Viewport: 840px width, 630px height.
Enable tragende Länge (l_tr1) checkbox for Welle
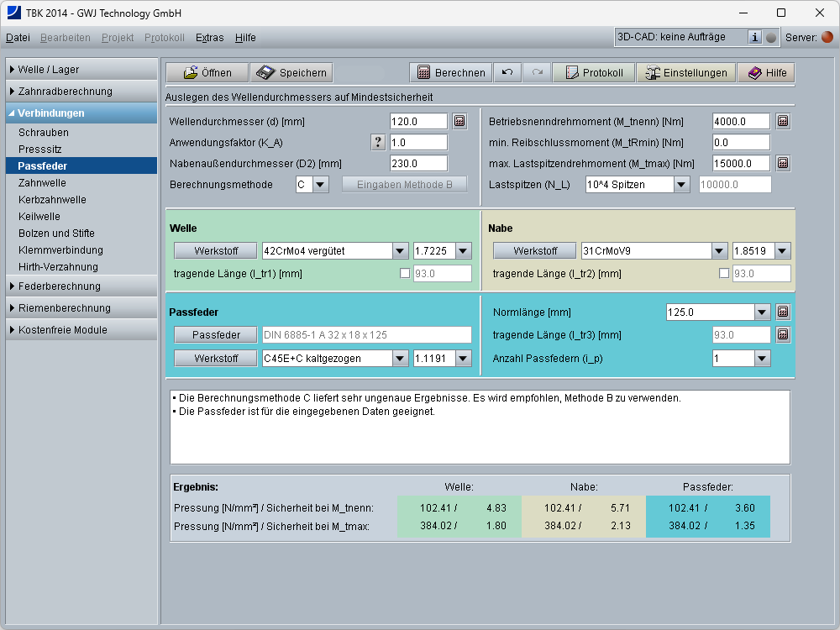pyautogui.click(x=406, y=273)
